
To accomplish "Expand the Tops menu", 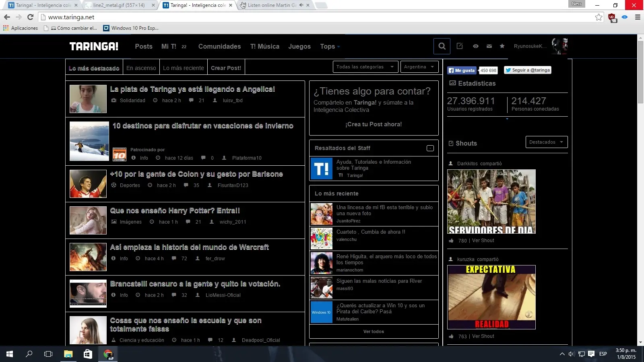I will coord(330,47).
